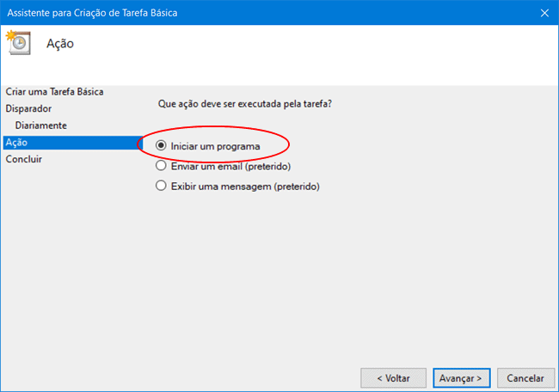Click the question text 'Que ação deve ser executada'
Screen dimensions: 559x392
point(245,104)
